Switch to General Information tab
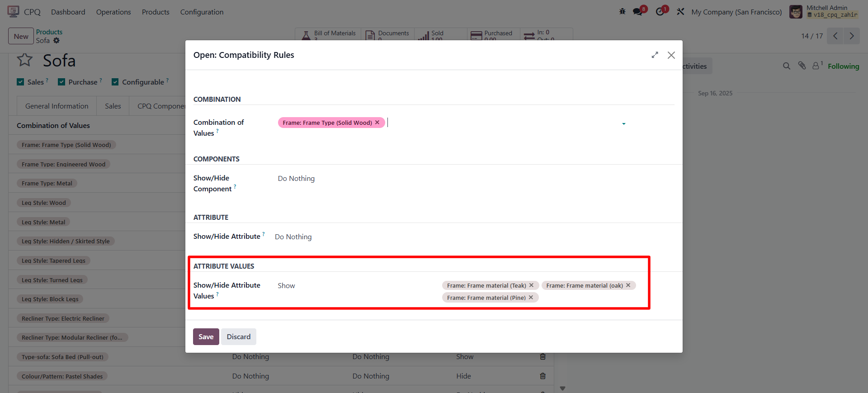This screenshot has width=868, height=393. 57,106
